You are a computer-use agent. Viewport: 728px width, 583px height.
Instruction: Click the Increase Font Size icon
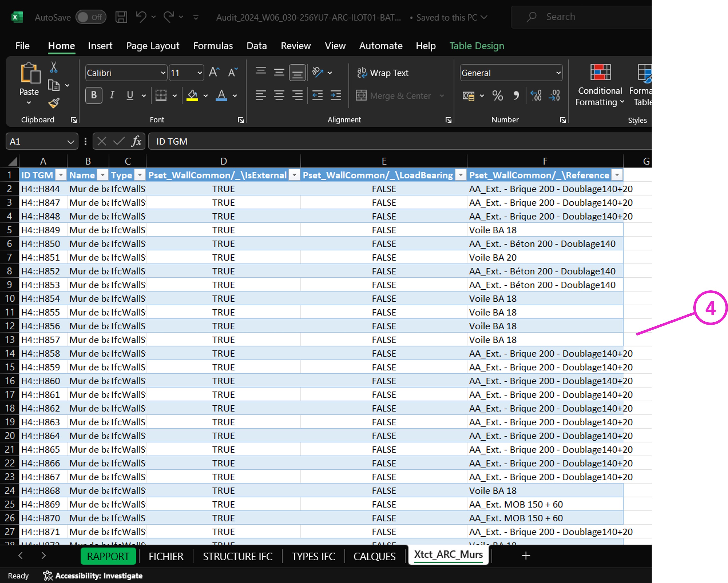(x=214, y=72)
